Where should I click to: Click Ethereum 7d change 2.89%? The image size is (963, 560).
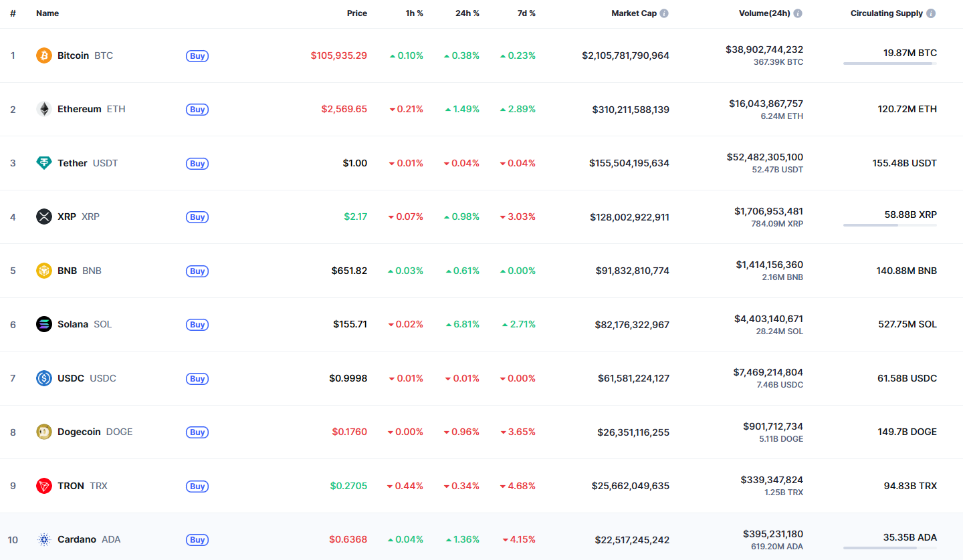pos(518,109)
